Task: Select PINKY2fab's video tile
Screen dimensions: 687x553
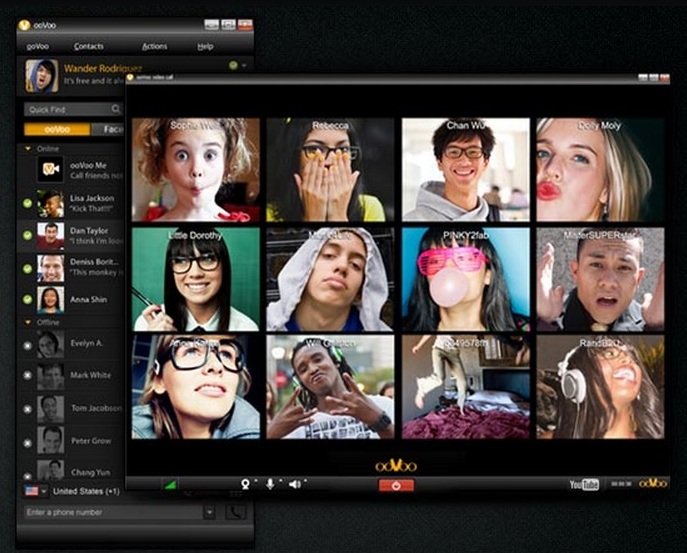Action: point(466,279)
